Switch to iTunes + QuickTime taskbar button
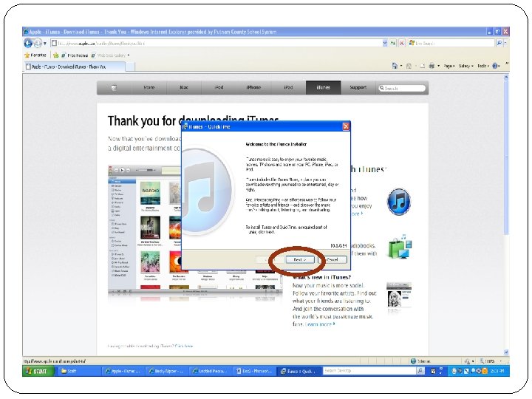The height and width of the screenshot is (399, 532). click(298, 371)
